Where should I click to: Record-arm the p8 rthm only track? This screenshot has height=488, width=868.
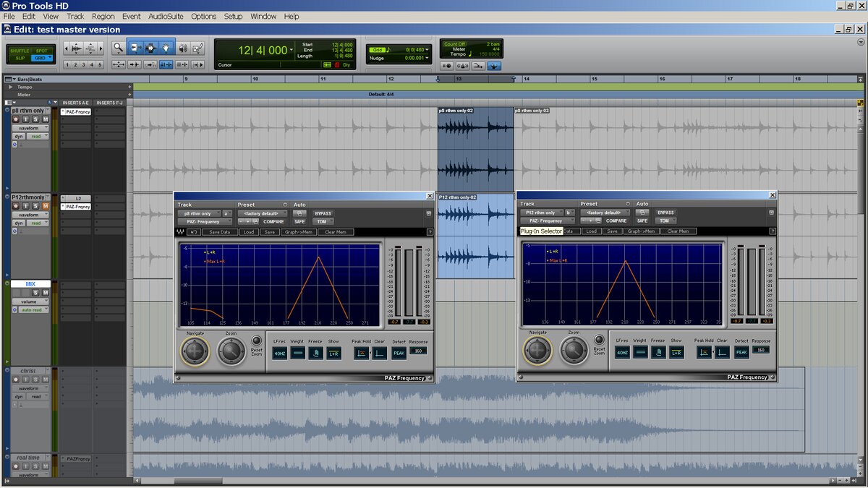(x=16, y=119)
